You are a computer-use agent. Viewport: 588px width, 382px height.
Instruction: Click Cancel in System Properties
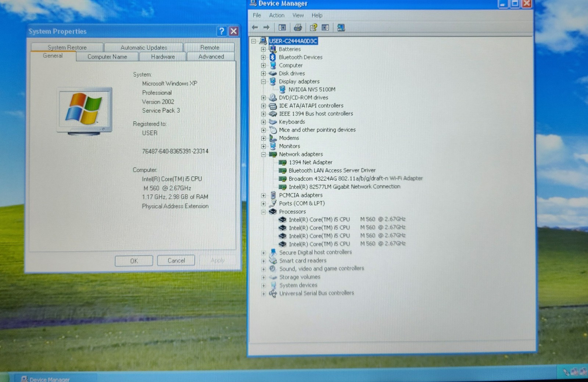pyautogui.click(x=176, y=260)
